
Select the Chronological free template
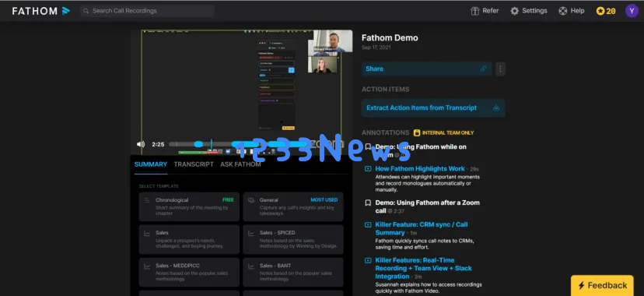[x=189, y=206]
